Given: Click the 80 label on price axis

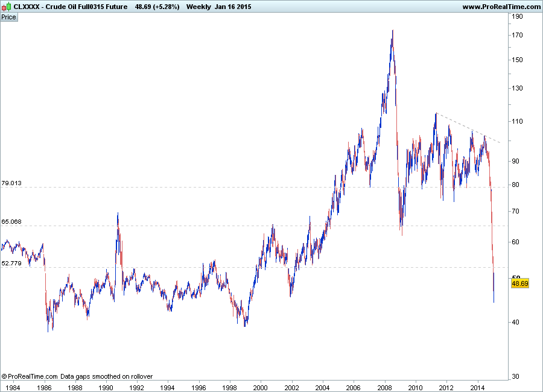Looking at the screenshot, I should 516,185.
